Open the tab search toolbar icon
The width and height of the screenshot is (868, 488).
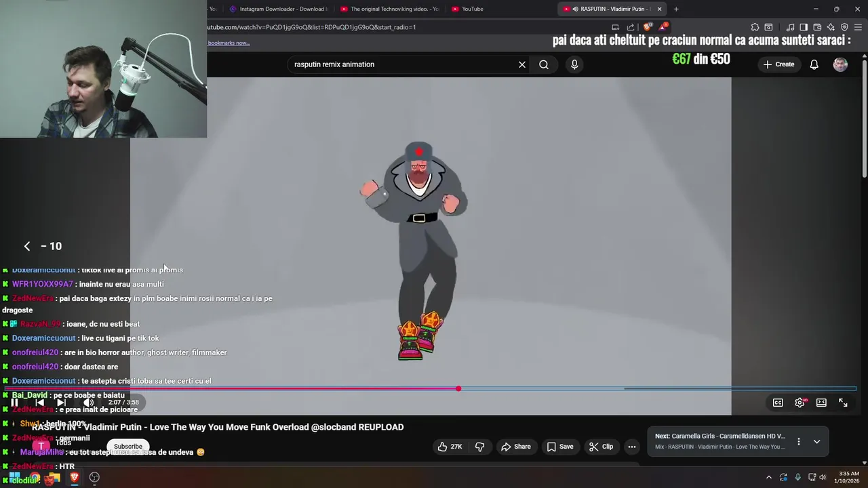pyautogui.click(x=768, y=27)
